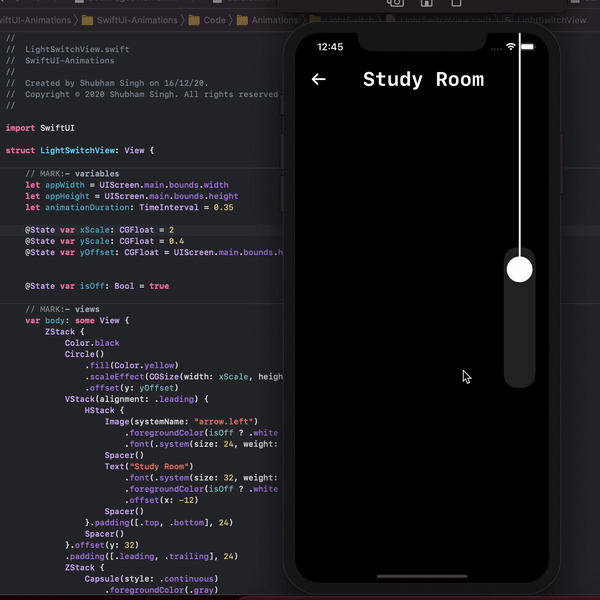Click the '@State var xScale' line
This screenshot has width=600, height=600.
(99, 230)
